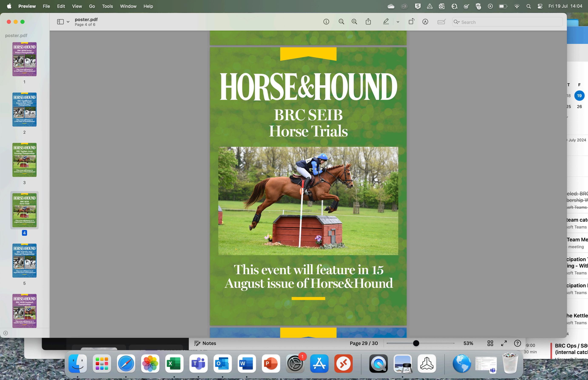Image resolution: width=588 pixels, height=380 pixels.
Task: Click the Share icon in the toolbar
Action: (368, 22)
